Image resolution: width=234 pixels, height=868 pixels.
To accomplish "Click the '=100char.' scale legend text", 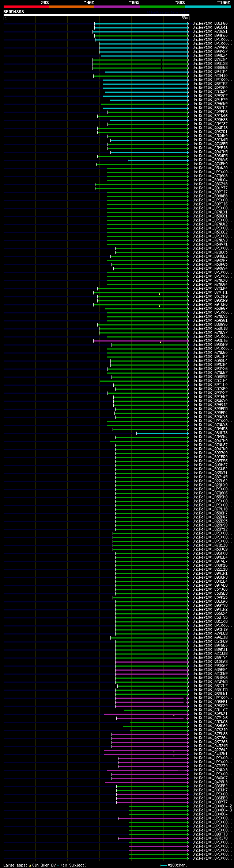I will click(x=178, y=865).
